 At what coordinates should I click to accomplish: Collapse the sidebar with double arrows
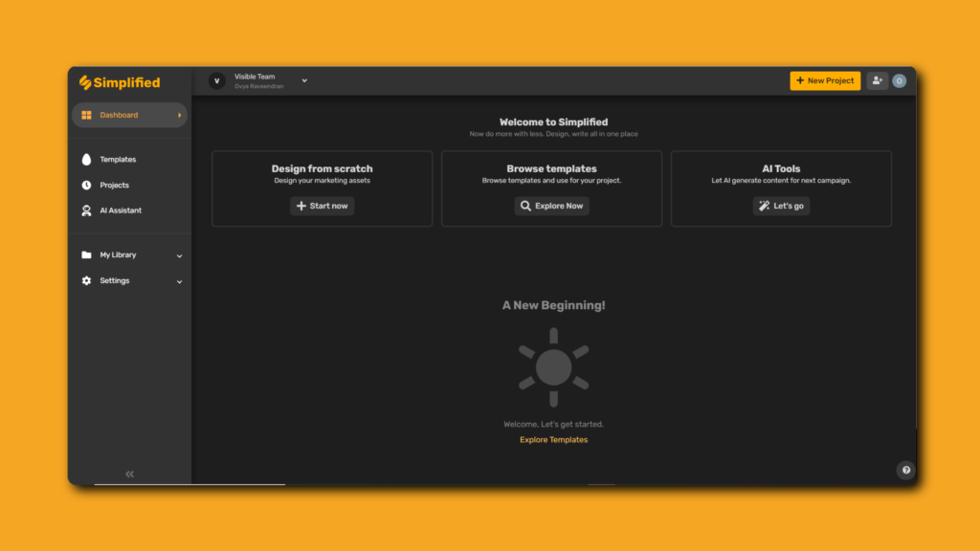[x=129, y=474]
